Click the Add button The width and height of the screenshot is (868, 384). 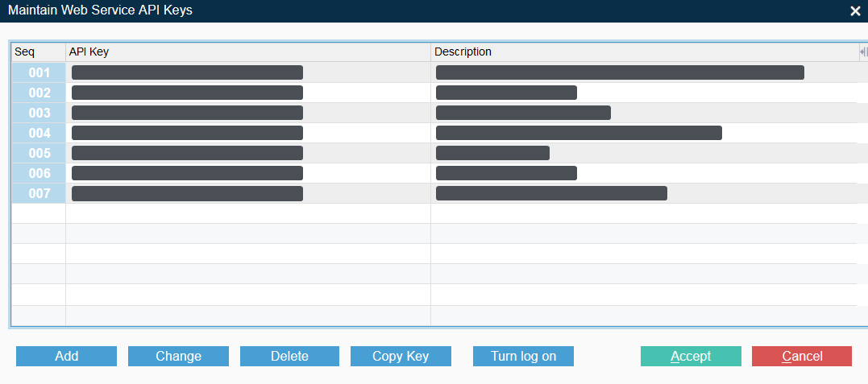click(66, 356)
